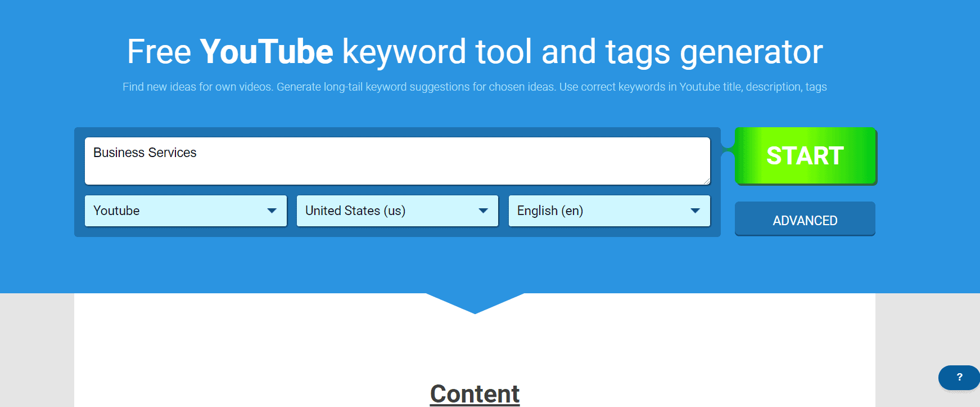Open the ADVANCED options
The height and width of the screenshot is (407, 980).
[x=805, y=218]
